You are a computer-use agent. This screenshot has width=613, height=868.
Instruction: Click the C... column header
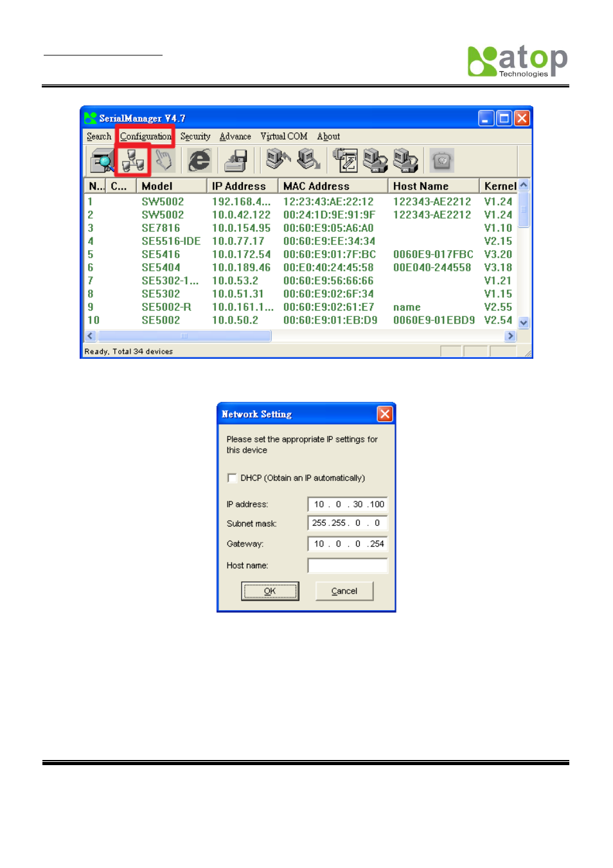pos(121,186)
